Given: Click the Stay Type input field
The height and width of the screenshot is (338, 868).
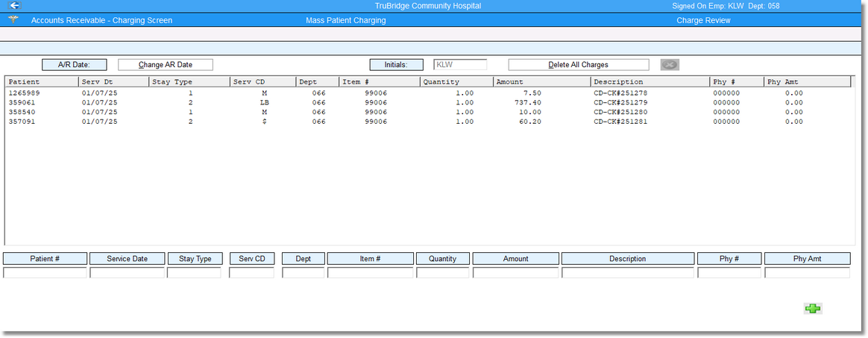Looking at the screenshot, I should (x=195, y=272).
